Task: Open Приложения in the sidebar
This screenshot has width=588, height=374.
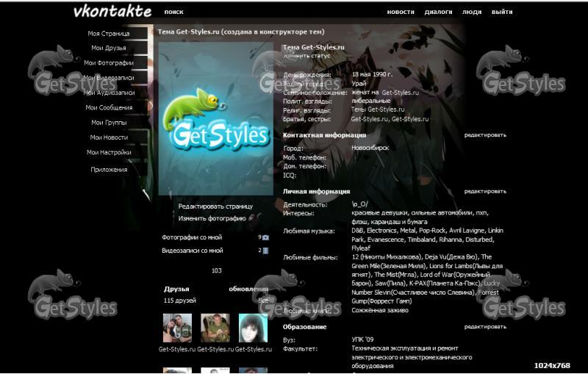Action: click(x=109, y=170)
